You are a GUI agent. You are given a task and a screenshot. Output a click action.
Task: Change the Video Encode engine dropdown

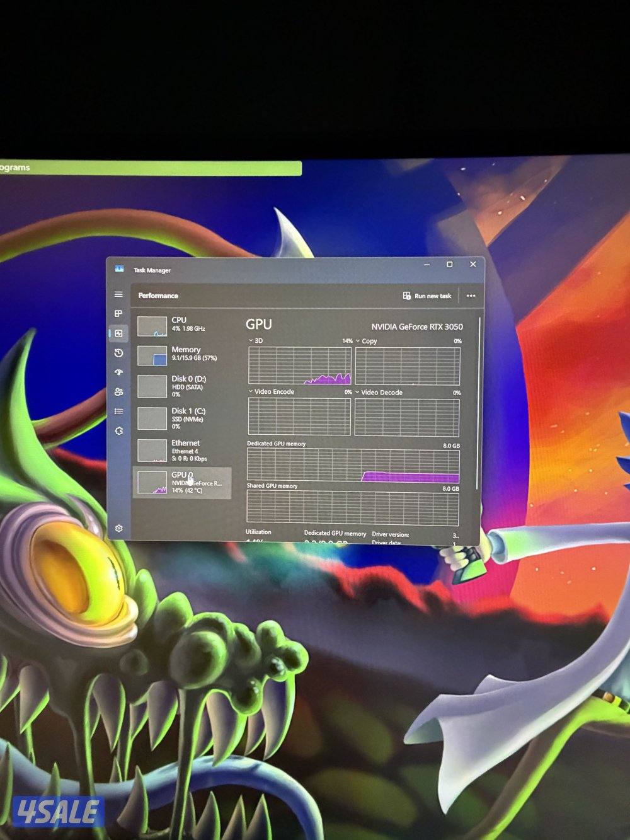coord(271,392)
